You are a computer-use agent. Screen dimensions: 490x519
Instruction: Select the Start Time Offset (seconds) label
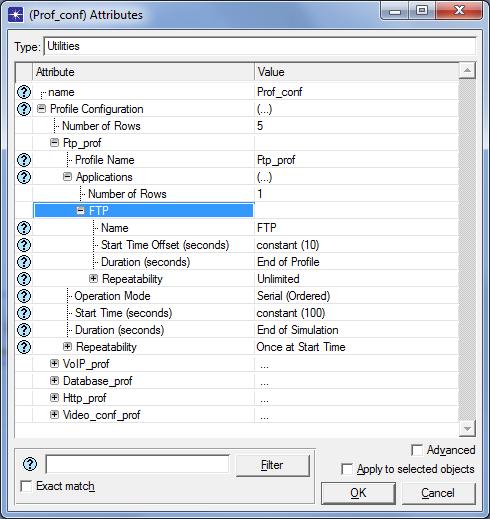[165, 245]
